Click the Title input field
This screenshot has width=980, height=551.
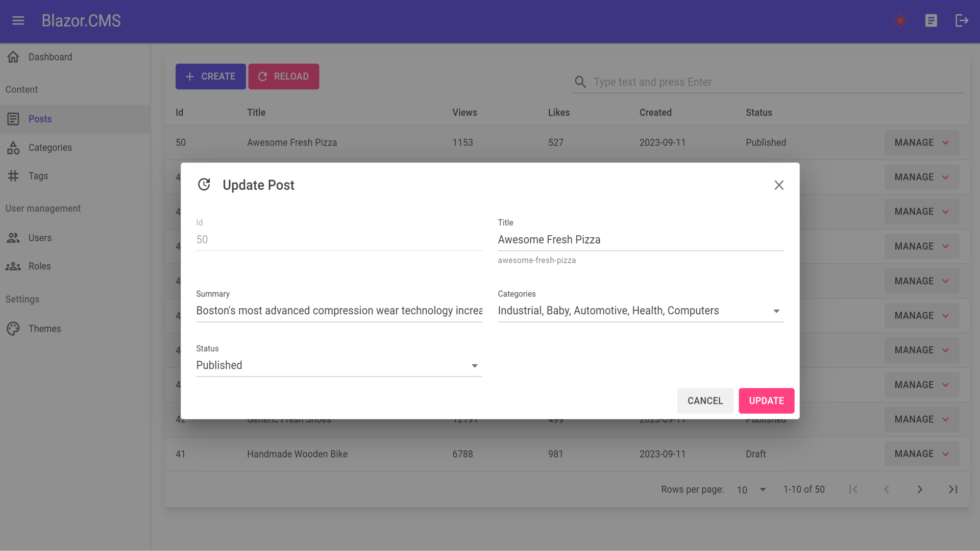[640, 240]
